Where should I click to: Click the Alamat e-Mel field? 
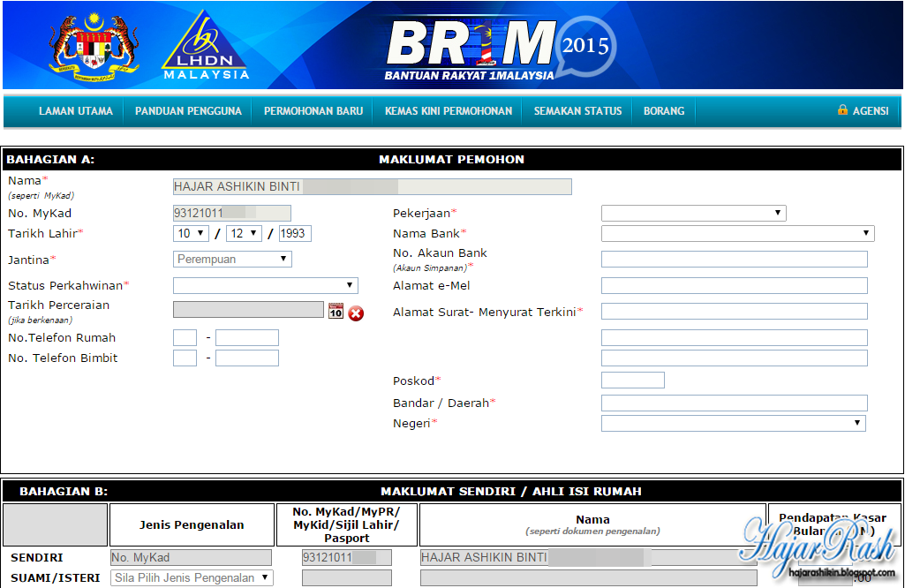click(735, 286)
